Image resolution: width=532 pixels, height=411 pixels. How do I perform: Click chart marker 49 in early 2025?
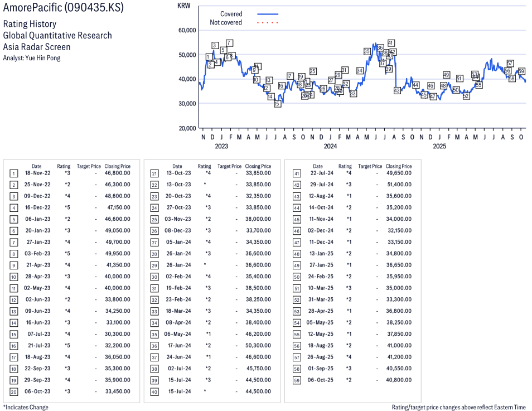446,75
